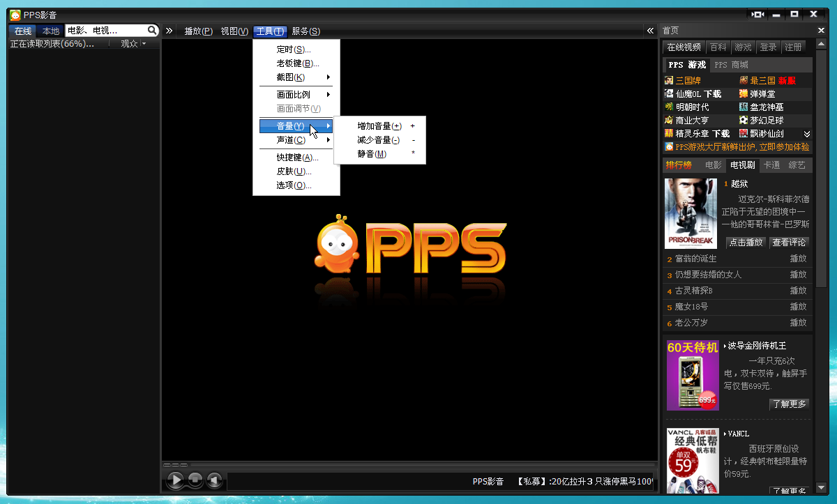Open 快捷键(A)... menu item
The height and width of the screenshot is (504, 837).
296,157
